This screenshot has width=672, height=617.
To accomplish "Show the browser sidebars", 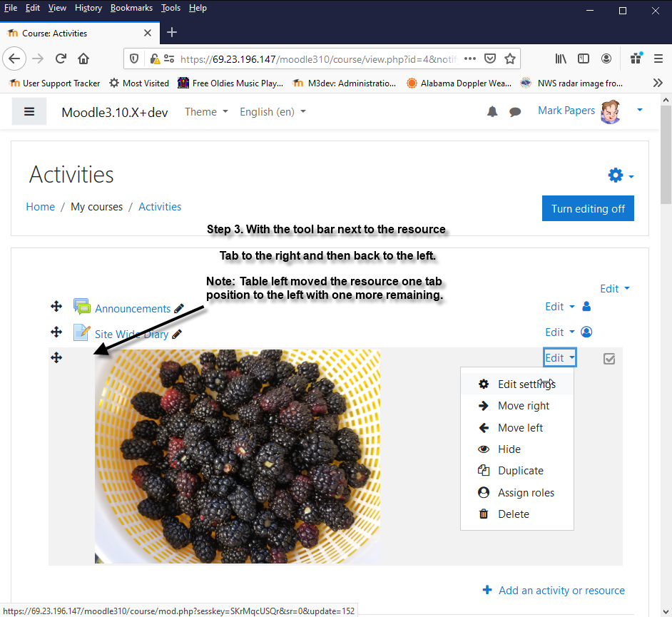I will (584, 58).
